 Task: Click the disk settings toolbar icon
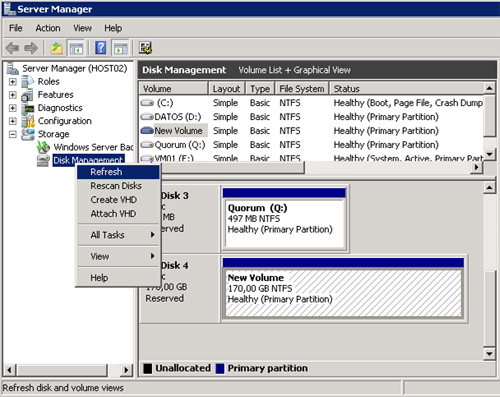[x=146, y=48]
